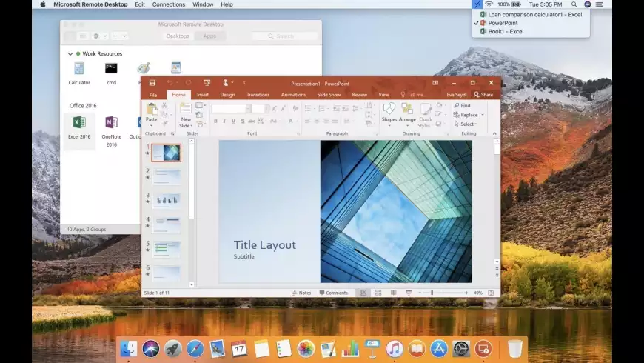Open Finder from the Dock
The image size is (644, 363).
click(129, 349)
